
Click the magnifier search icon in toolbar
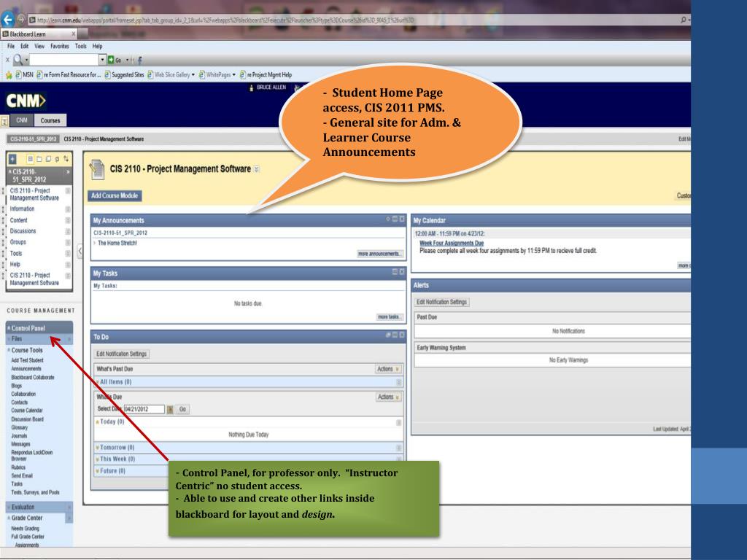click(18, 60)
